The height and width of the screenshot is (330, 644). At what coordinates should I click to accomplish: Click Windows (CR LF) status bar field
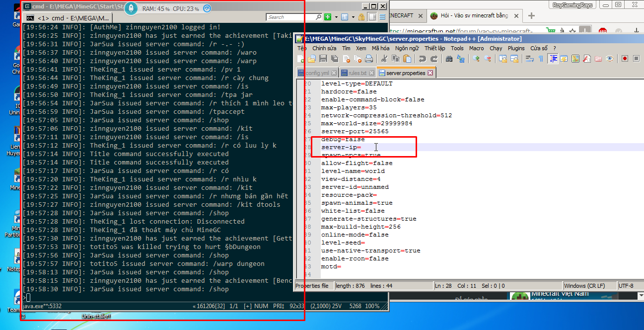(589, 286)
